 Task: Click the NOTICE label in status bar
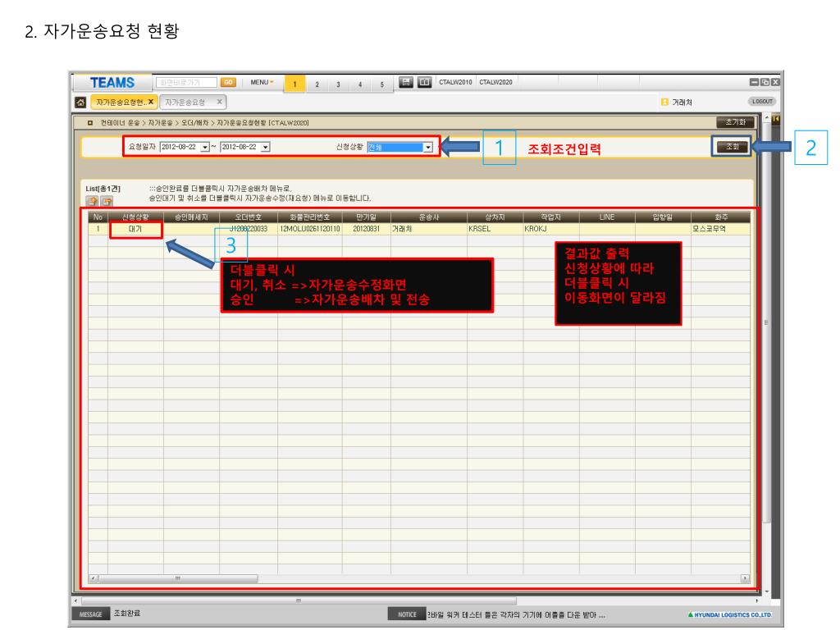pyautogui.click(x=407, y=614)
